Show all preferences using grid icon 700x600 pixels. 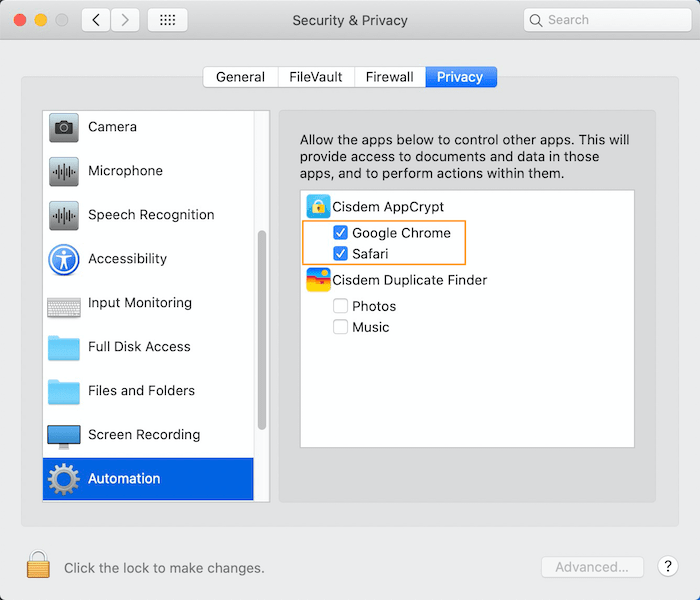click(167, 20)
